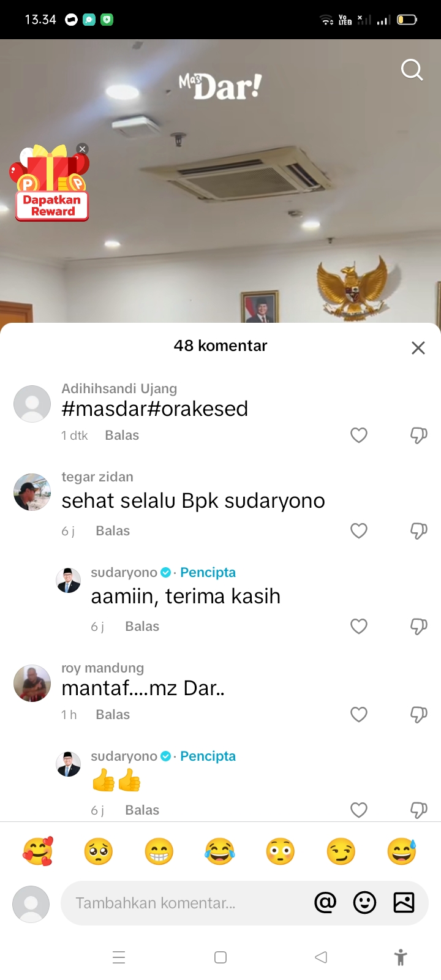441x980 pixels.
Task: Close the comments panel
Action: click(418, 348)
